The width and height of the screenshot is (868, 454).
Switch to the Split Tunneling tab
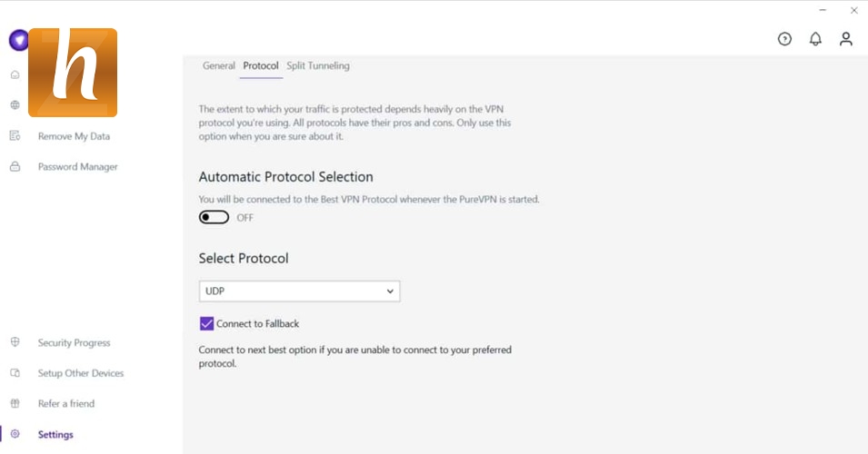pyautogui.click(x=318, y=66)
